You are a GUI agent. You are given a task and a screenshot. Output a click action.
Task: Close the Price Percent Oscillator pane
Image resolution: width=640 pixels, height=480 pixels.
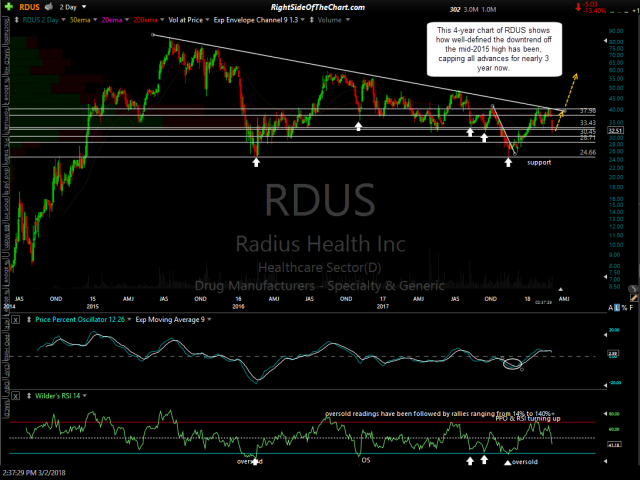click(16, 320)
